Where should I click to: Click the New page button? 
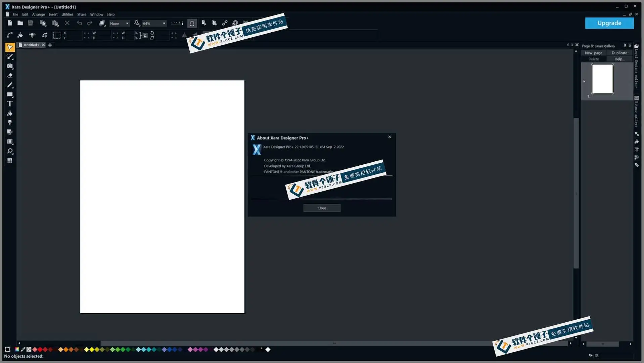pos(593,53)
